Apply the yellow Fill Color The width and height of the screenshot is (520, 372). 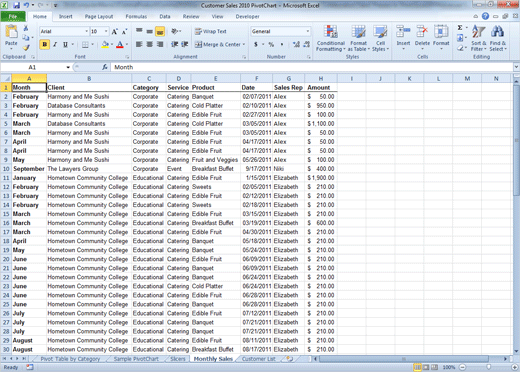click(105, 44)
